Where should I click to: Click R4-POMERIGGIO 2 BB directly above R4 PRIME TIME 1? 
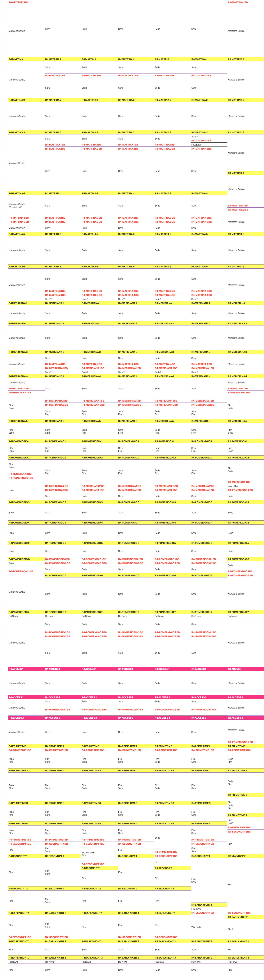coord(240,742)
